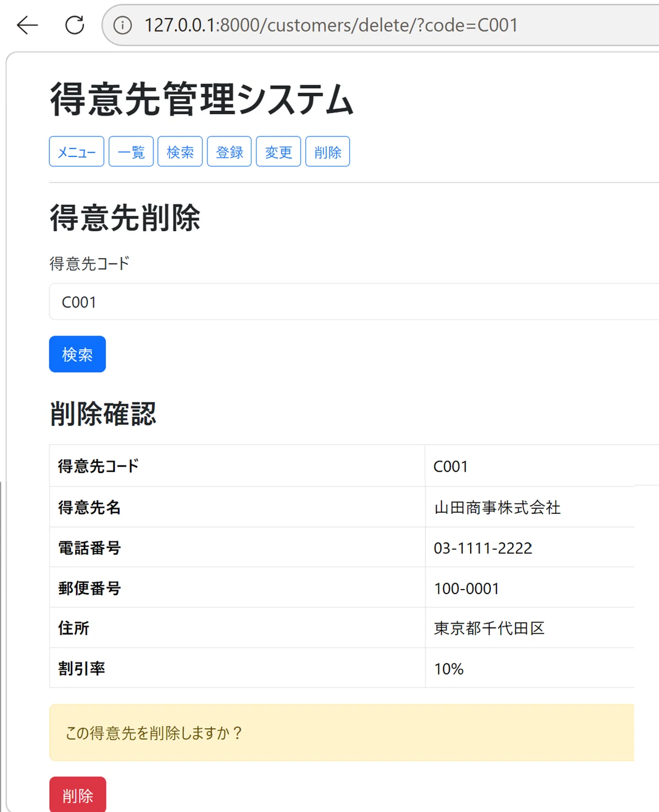Viewport: 659px width, 812px height.
Task: Click the 得意先削除 heading
Action: pos(125,218)
